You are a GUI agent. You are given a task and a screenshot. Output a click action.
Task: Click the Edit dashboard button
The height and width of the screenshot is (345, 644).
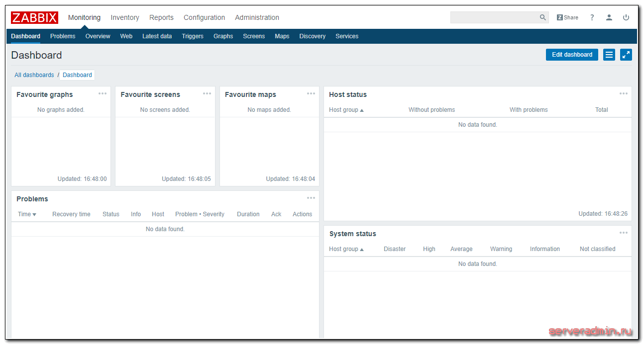(572, 55)
